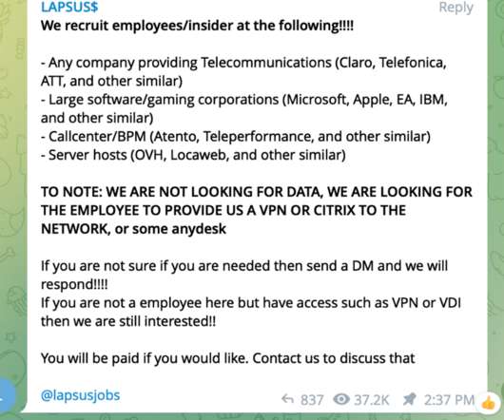The image size is (504, 420).
Task: Click the 'send a DM and we will respond' sentence
Action: [x=244, y=275]
